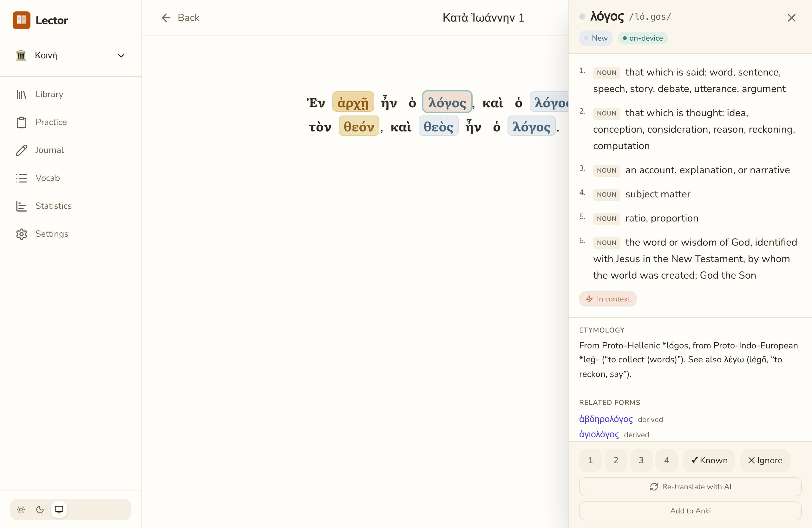Click the on-device badge
Viewport: 812px width, 528px height.
point(643,38)
